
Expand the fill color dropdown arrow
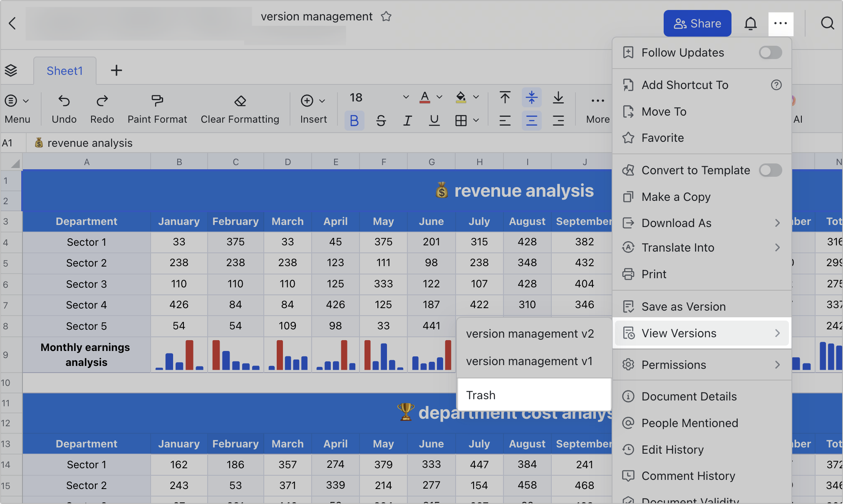click(476, 97)
